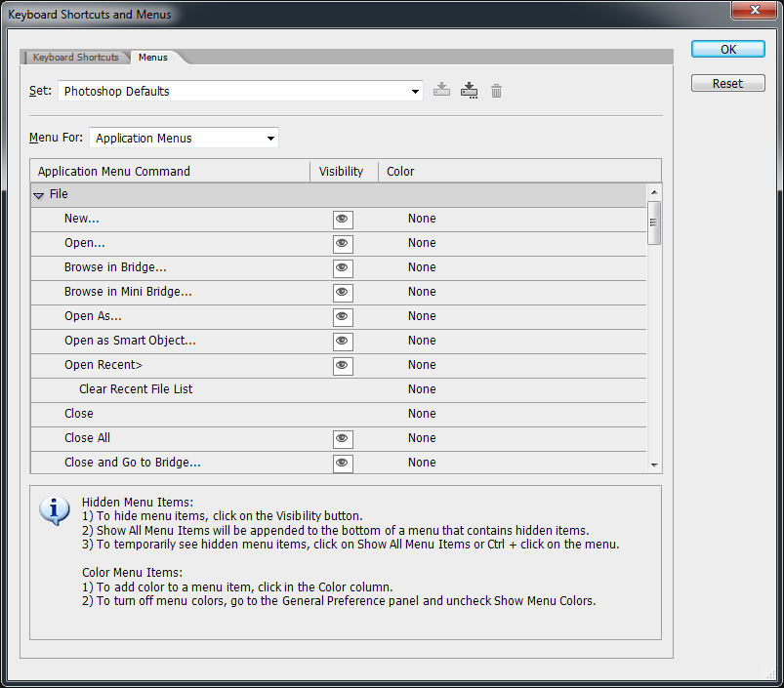Select the Open As... command

tap(339, 317)
